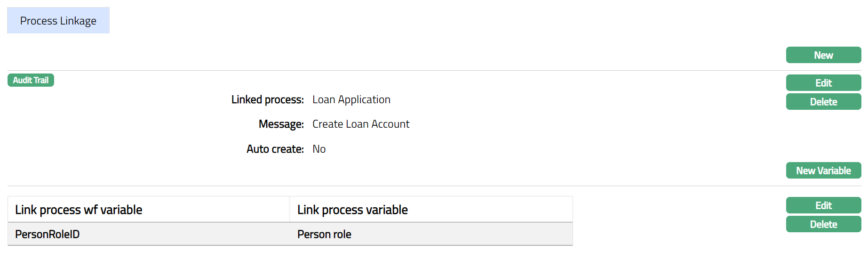Click the 'Create Loan Account' message value

[x=361, y=124]
